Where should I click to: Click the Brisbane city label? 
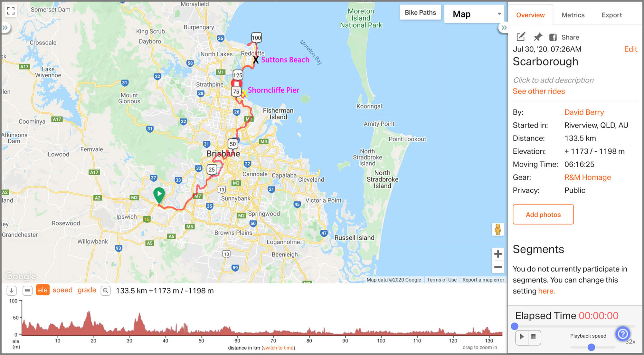[223, 154]
